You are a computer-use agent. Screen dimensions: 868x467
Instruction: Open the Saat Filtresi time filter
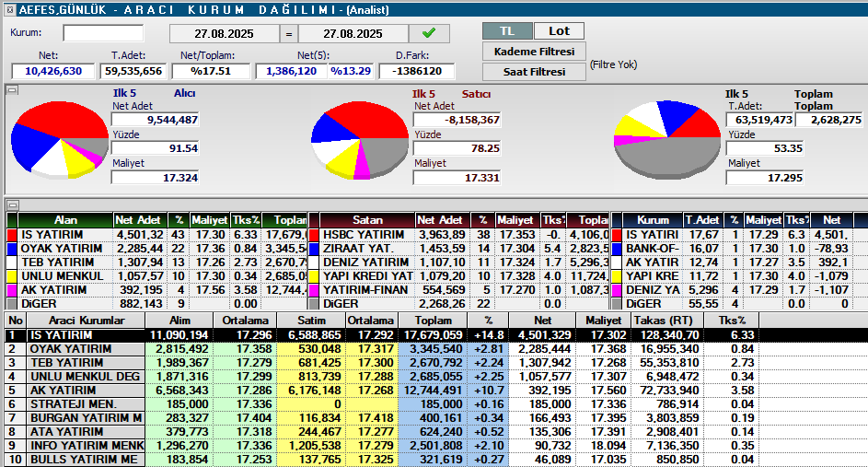[534, 72]
